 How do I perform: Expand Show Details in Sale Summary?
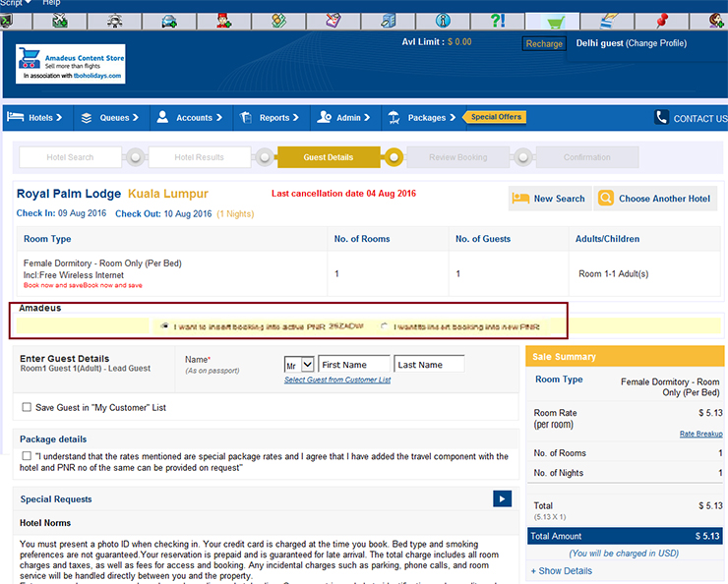coord(562,570)
